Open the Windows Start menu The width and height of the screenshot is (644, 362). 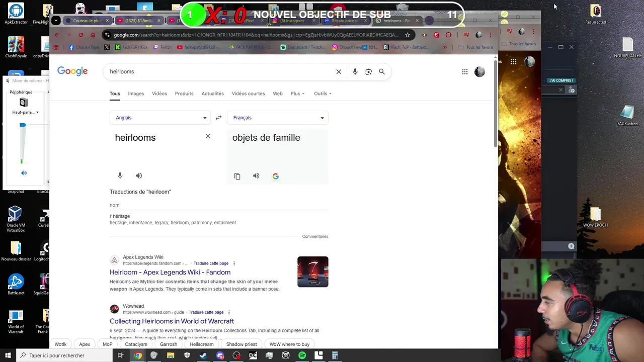pos(8,355)
